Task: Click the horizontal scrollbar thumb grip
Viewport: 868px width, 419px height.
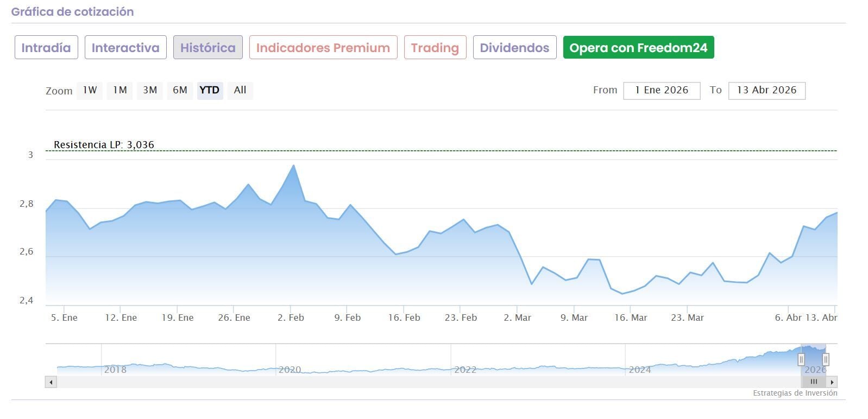Action: pos(813,382)
